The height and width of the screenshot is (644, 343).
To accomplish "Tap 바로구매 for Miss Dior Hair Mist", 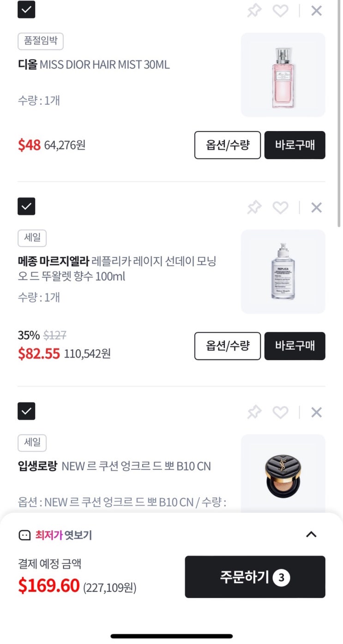I will pyautogui.click(x=295, y=145).
